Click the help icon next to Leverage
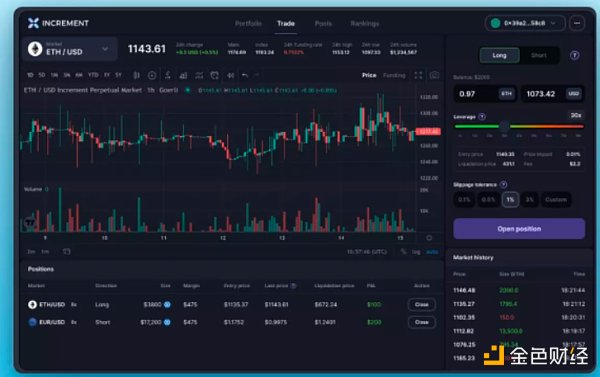The height and width of the screenshot is (377, 600). tap(482, 117)
